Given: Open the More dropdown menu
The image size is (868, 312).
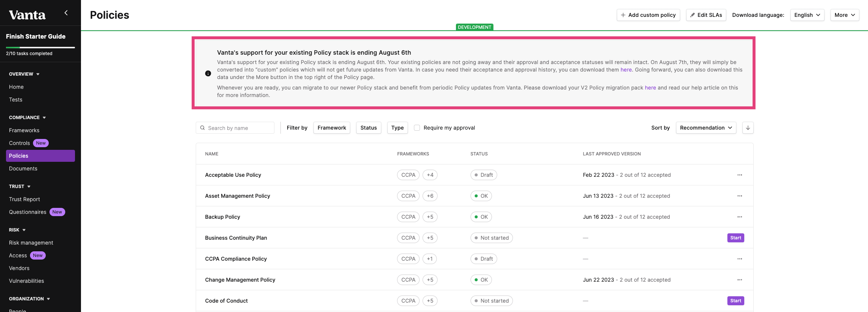Looking at the screenshot, I should coord(845,15).
